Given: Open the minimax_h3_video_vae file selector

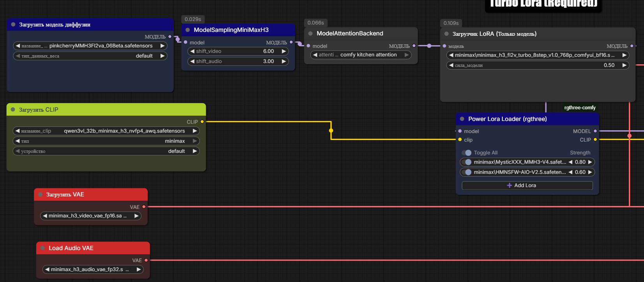Looking at the screenshot, I should click(91, 216).
